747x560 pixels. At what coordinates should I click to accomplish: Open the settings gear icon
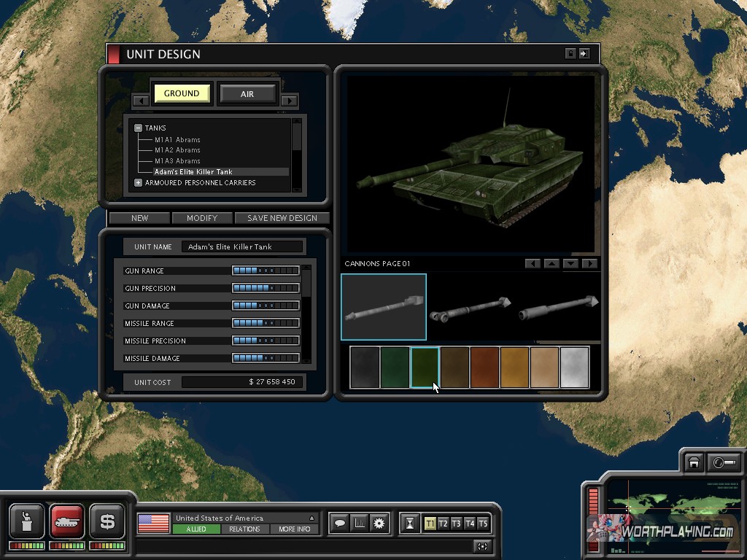click(x=379, y=523)
